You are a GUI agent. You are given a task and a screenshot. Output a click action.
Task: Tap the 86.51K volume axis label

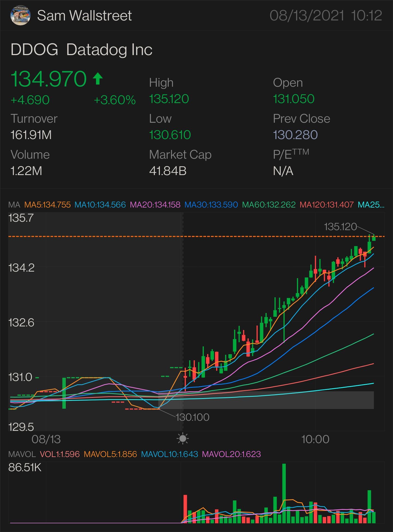25,467
